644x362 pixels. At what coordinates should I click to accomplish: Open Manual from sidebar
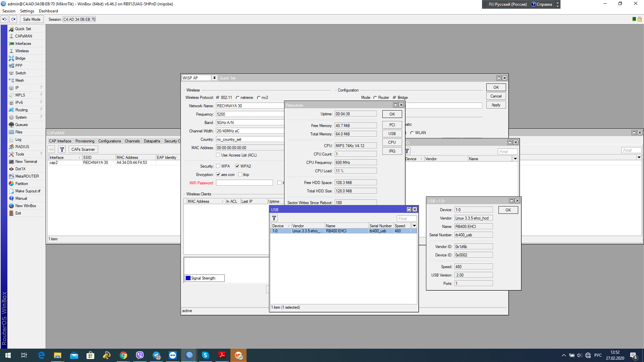21,198
